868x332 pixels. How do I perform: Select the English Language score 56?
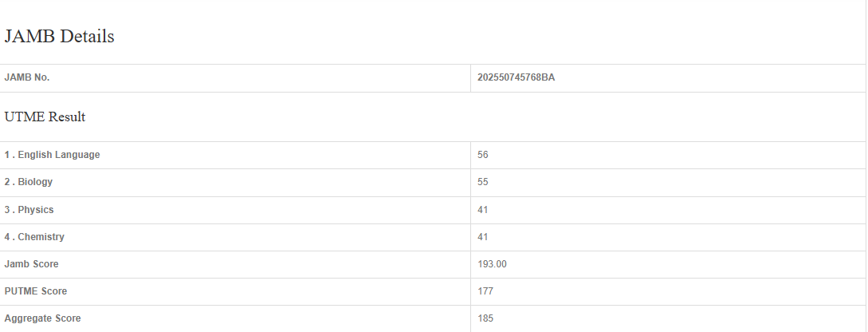click(483, 155)
